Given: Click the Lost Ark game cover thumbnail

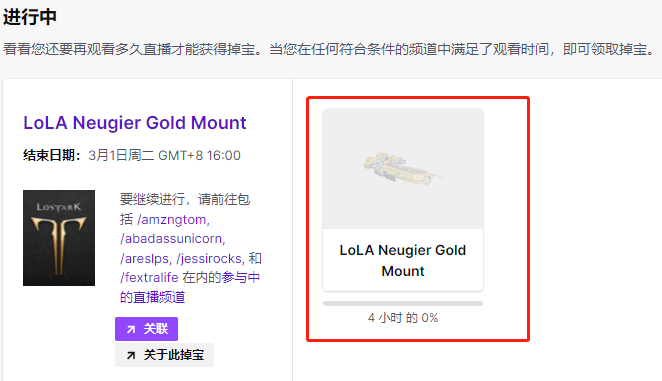Looking at the screenshot, I should coord(59,238).
